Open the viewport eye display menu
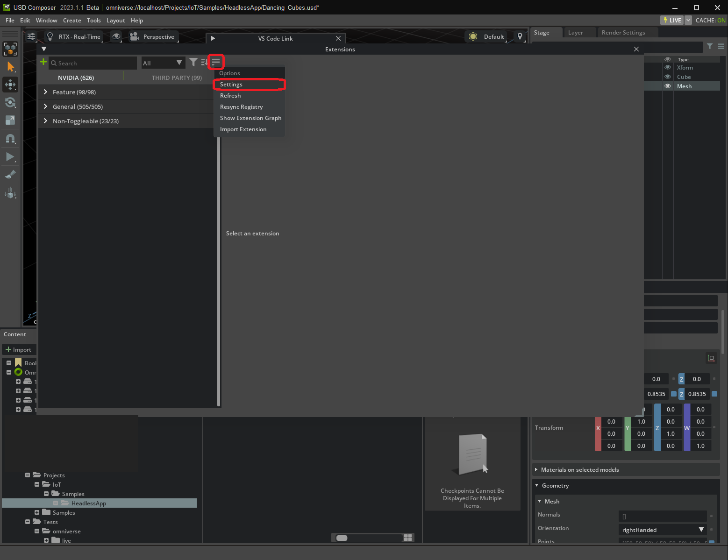The image size is (728, 560). [x=116, y=36]
